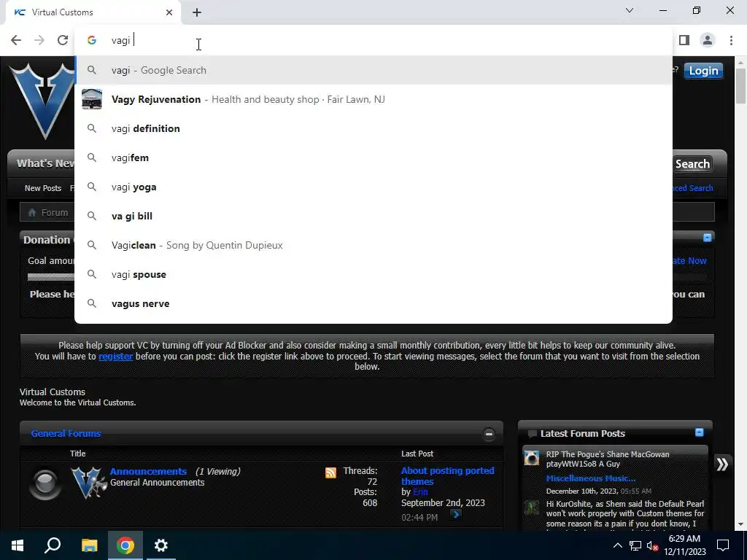
Task: Open the network tray icon
Action: (x=635, y=545)
